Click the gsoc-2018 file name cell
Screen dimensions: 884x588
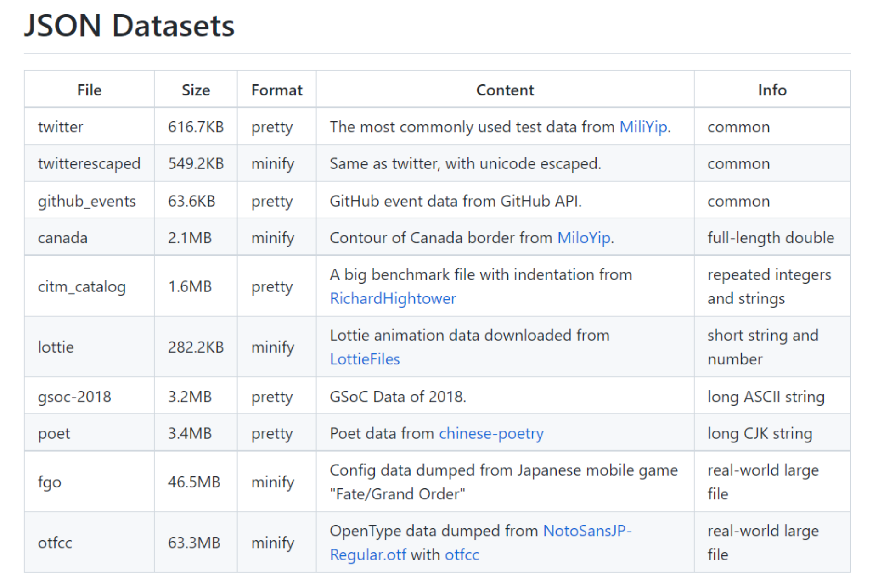click(74, 397)
